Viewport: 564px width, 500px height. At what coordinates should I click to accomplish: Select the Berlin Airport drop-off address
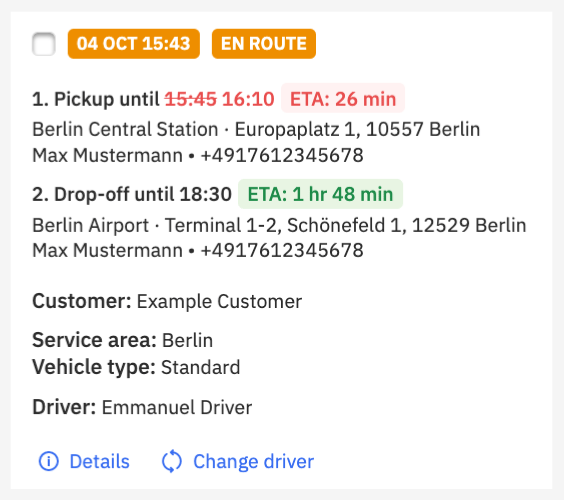tap(279, 225)
